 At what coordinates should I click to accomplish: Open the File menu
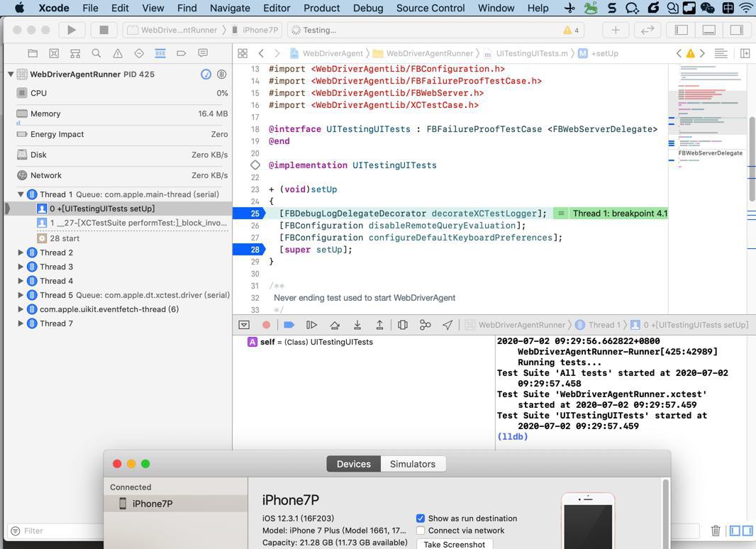pyautogui.click(x=90, y=8)
